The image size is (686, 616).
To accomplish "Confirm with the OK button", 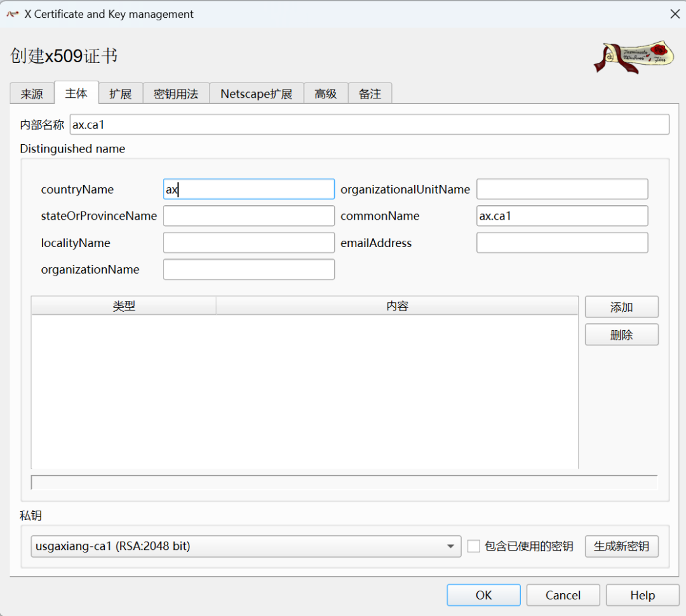I will click(484, 595).
